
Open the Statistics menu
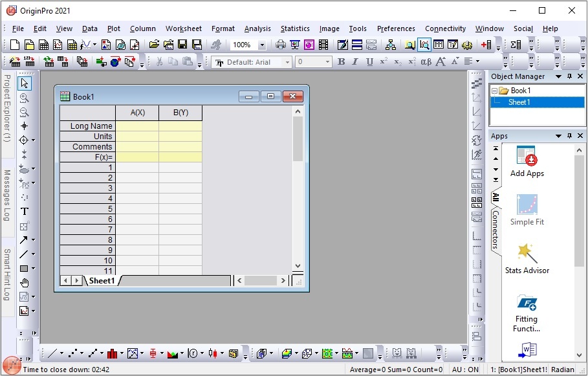pyautogui.click(x=295, y=28)
